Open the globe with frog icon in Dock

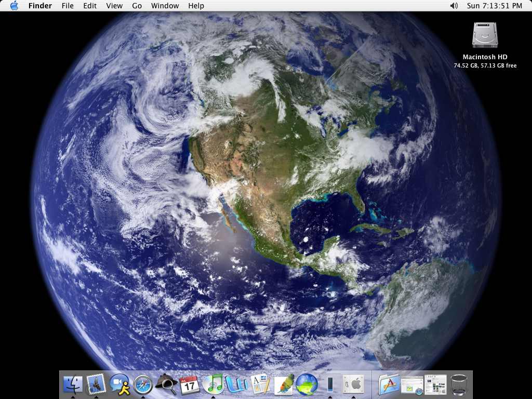point(307,385)
